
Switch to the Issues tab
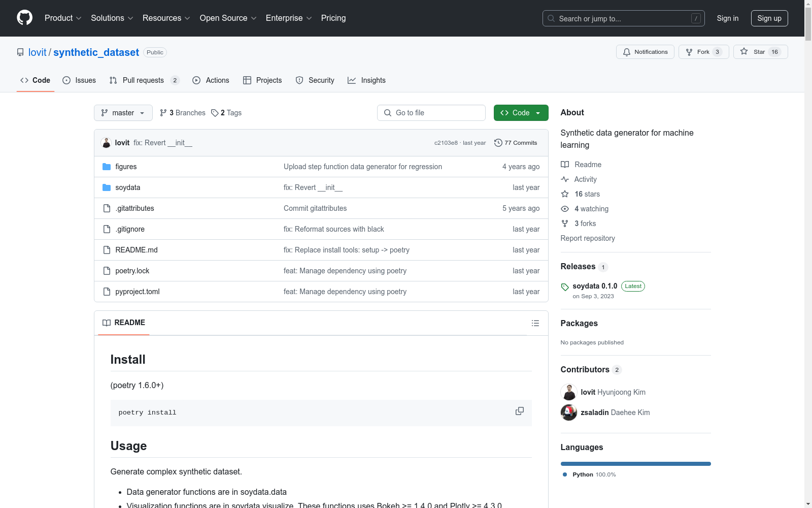(79, 80)
